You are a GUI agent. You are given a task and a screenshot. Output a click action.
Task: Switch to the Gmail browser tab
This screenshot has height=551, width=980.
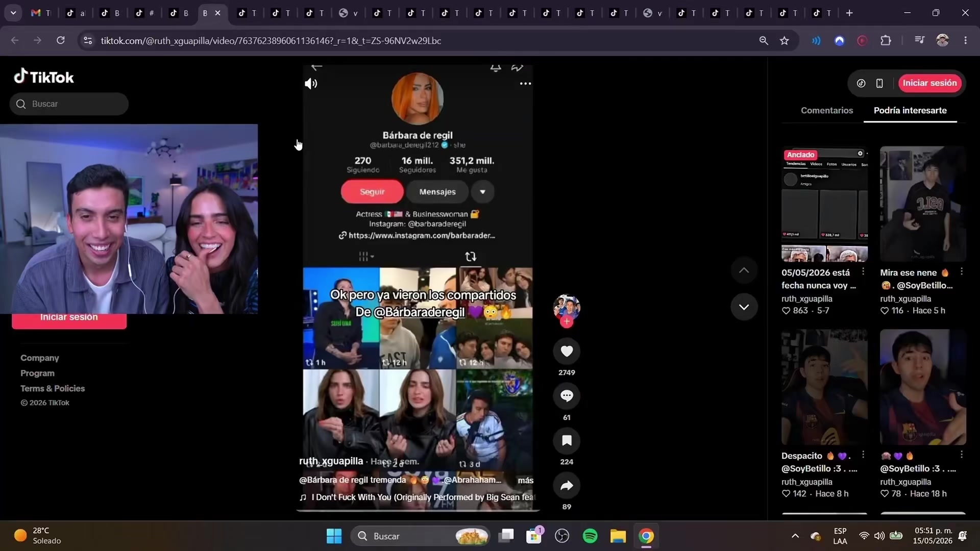tap(41, 13)
